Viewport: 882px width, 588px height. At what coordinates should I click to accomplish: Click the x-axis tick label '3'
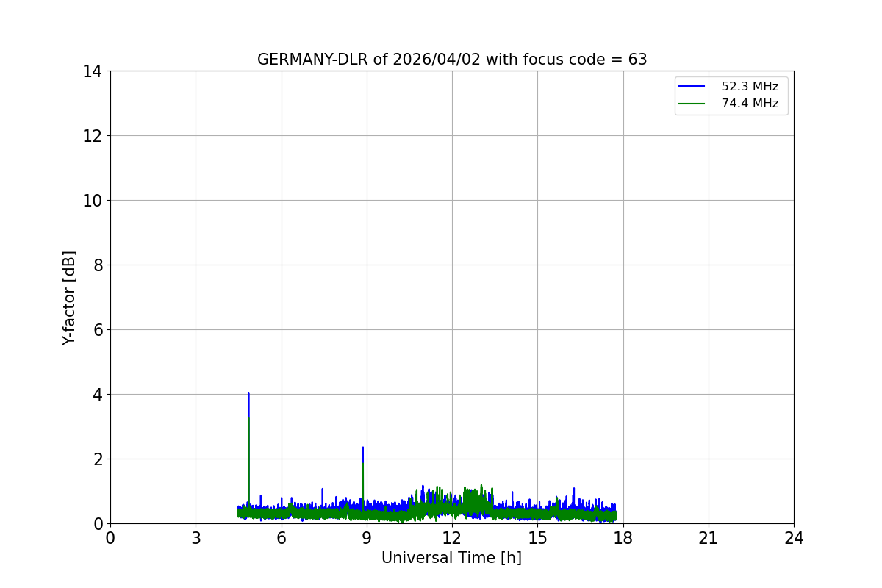pos(196,538)
